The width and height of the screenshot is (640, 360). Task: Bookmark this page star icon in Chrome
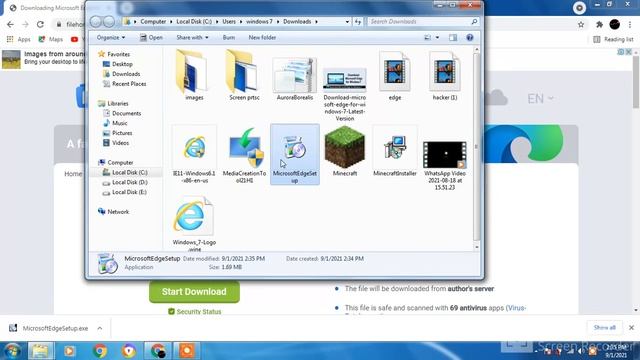[581, 24]
